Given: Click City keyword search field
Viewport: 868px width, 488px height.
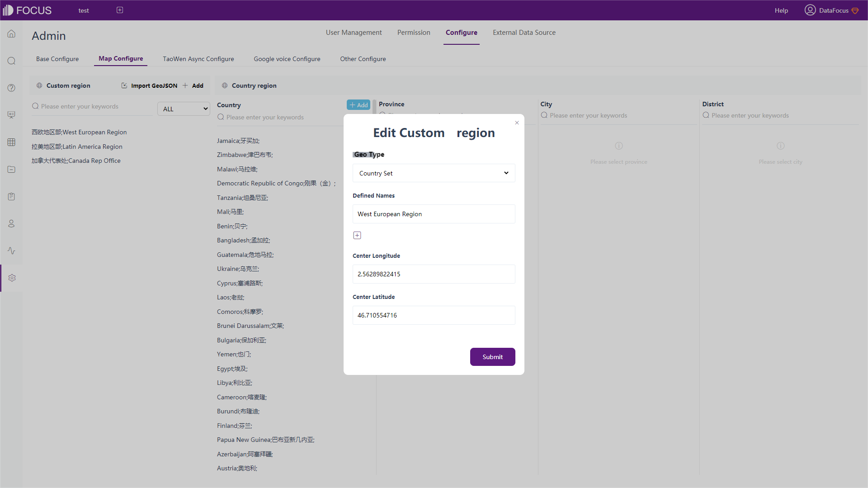Looking at the screenshot, I should point(618,115).
